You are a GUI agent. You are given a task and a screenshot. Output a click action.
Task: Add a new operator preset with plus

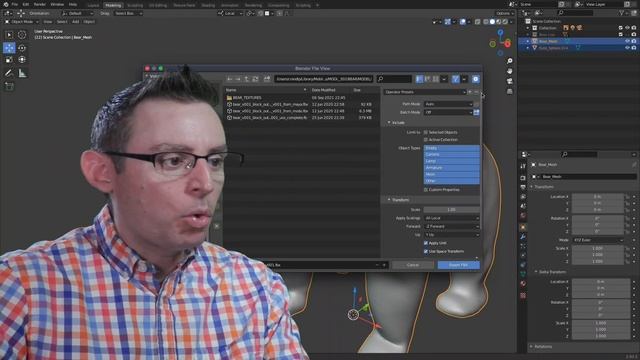point(470,92)
